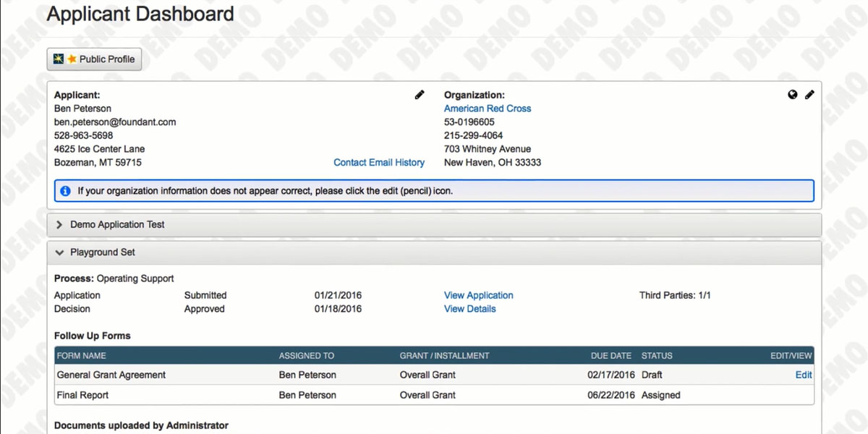Click the applicant email ben.peterson@foundant.com

(x=115, y=122)
